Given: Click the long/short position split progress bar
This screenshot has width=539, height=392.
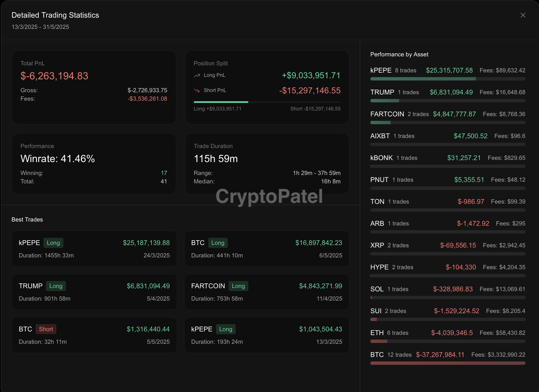Looking at the screenshot, I should 267,102.
